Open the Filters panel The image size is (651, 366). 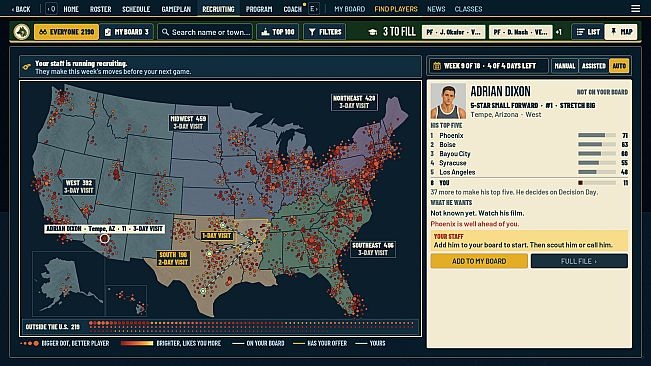click(x=325, y=32)
